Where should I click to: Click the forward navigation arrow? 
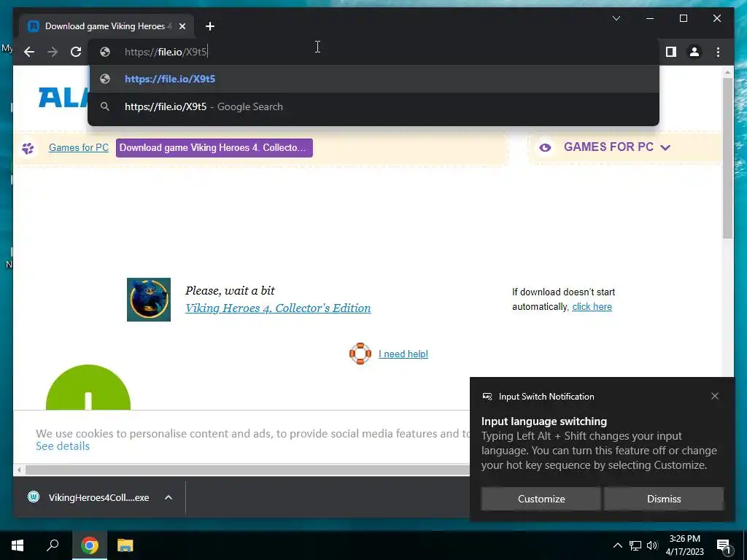click(x=53, y=52)
